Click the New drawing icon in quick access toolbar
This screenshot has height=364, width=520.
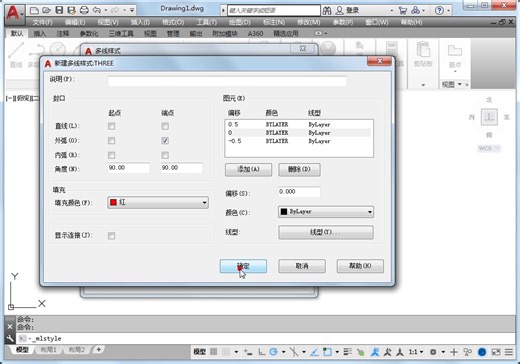pyautogui.click(x=34, y=10)
